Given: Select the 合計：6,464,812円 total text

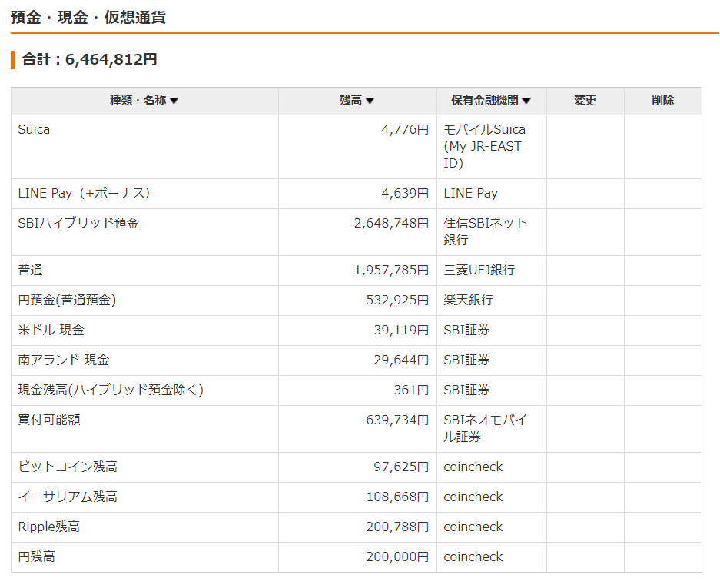Looking at the screenshot, I should (90, 59).
